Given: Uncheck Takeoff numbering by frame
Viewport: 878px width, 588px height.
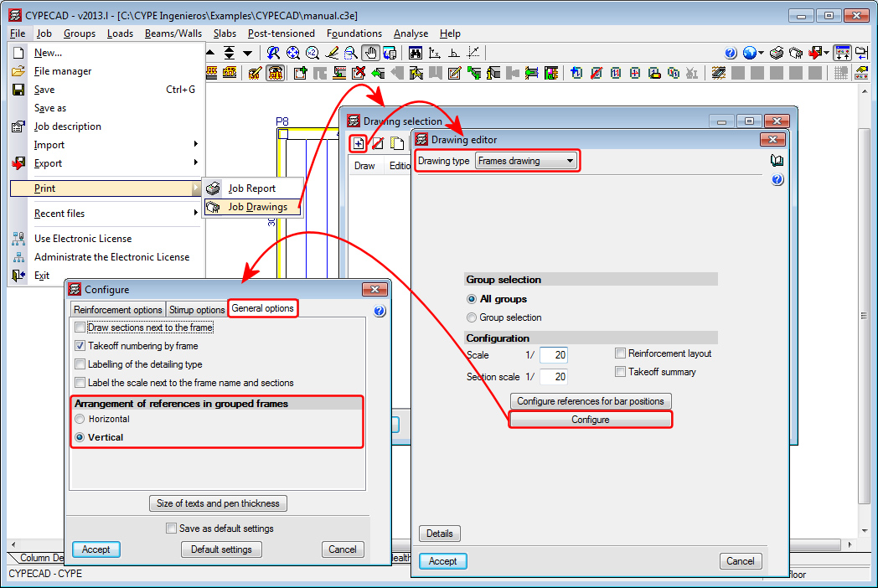Looking at the screenshot, I should point(80,346).
